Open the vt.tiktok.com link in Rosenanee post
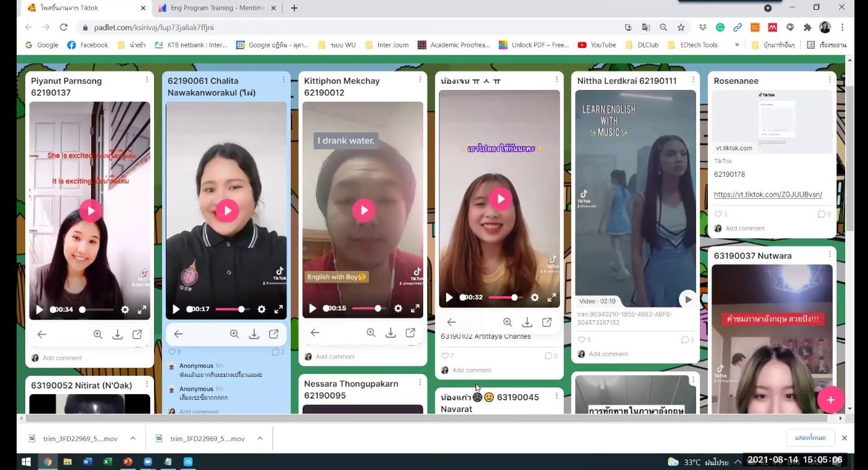The height and width of the screenshot is (470, 868). point(768,195)
